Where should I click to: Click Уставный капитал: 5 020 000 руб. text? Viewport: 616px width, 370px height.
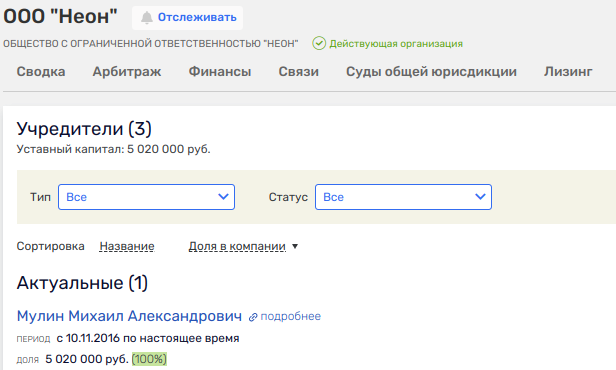(114, 149)
